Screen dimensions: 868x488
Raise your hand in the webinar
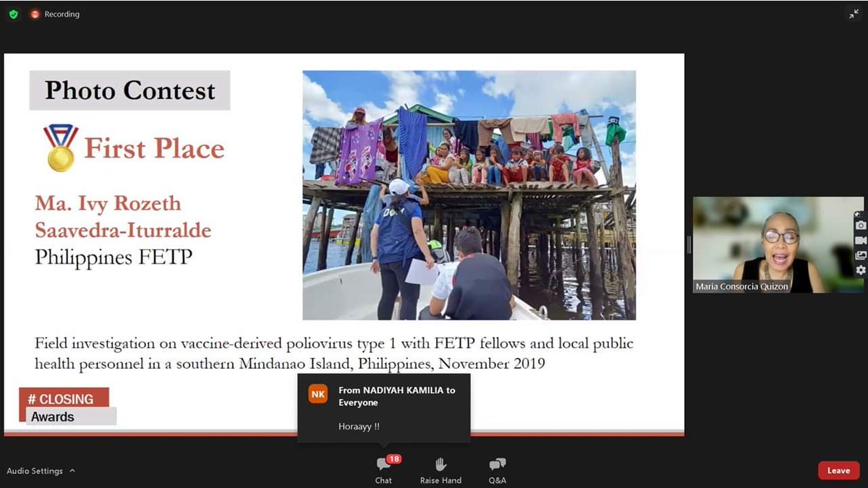coord(441,470)
